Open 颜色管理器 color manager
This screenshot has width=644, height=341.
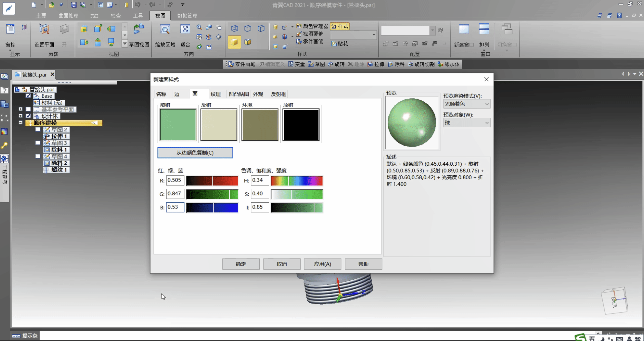(x=312, y=26)
